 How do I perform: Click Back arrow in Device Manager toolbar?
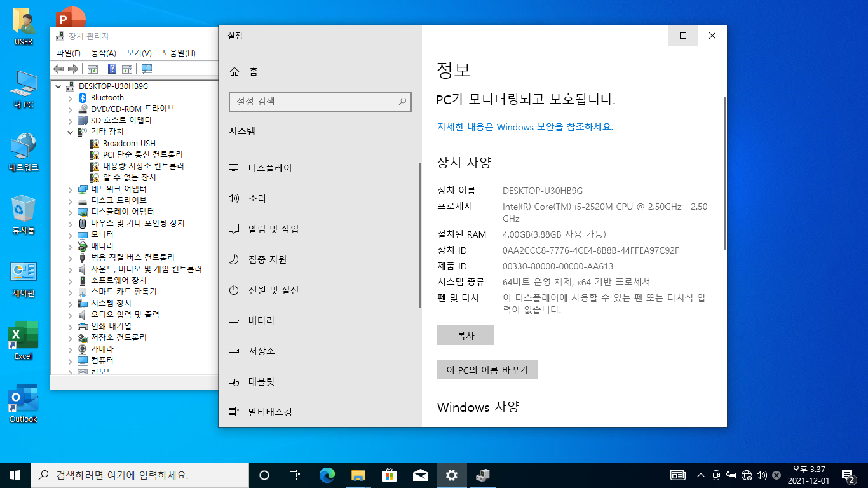pyautogui.click(x=58, y=69)
